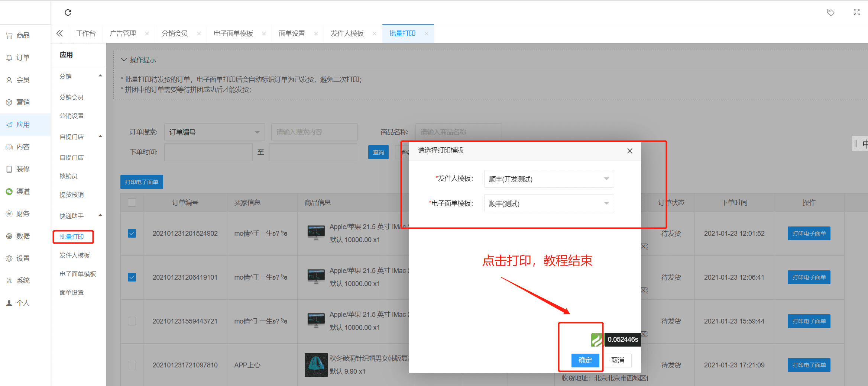Open 设置 via gear icon in sidebar
The width and height of the screenshot is (868, 386).
point(9,258)
